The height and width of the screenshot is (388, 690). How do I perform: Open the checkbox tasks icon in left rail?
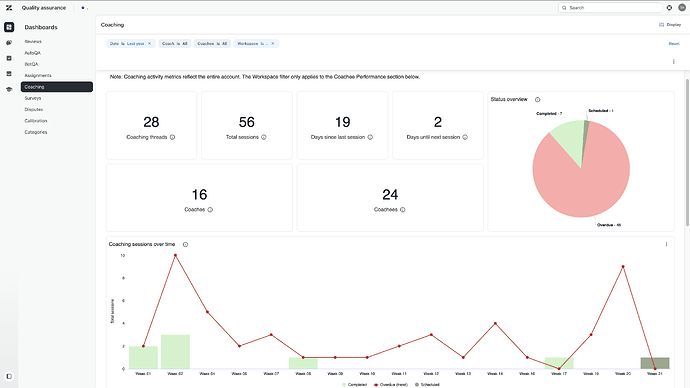(9, 58)
